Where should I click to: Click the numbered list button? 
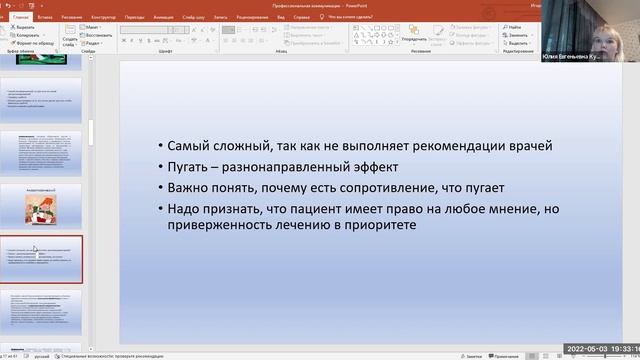pos(241,30)
